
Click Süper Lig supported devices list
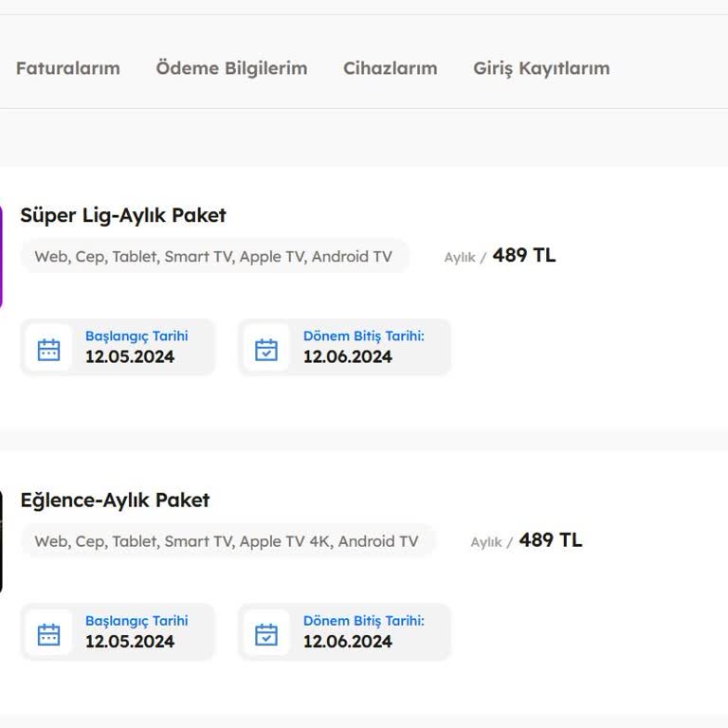coord(214,256)
